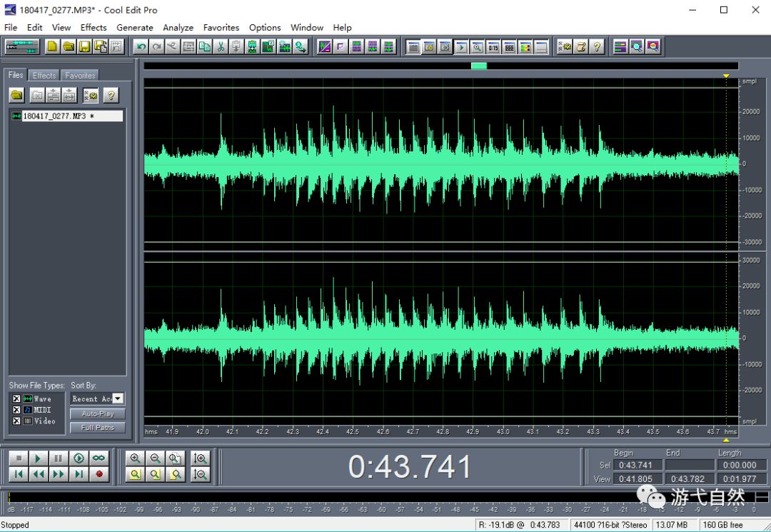Open the Effects menu
The height and width of the screenshot is (532, 771).
[x=94, y=28]
